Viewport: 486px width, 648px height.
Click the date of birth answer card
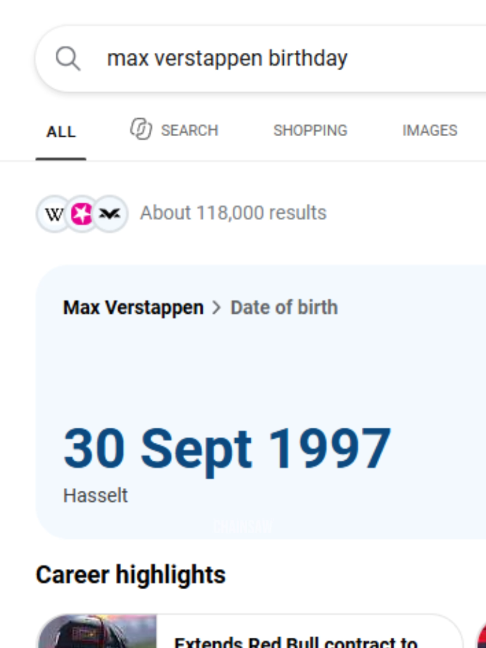[261, 402]
